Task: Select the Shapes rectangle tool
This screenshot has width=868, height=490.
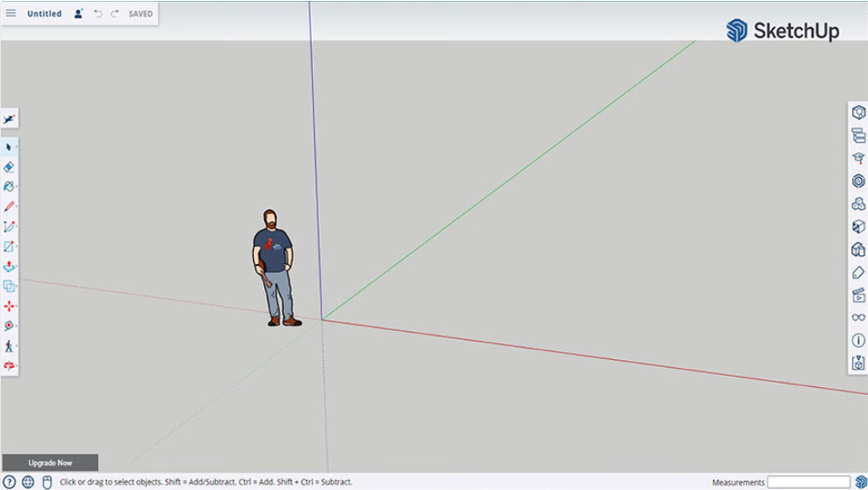Action: pyautogui.click(x=7, y=245)
